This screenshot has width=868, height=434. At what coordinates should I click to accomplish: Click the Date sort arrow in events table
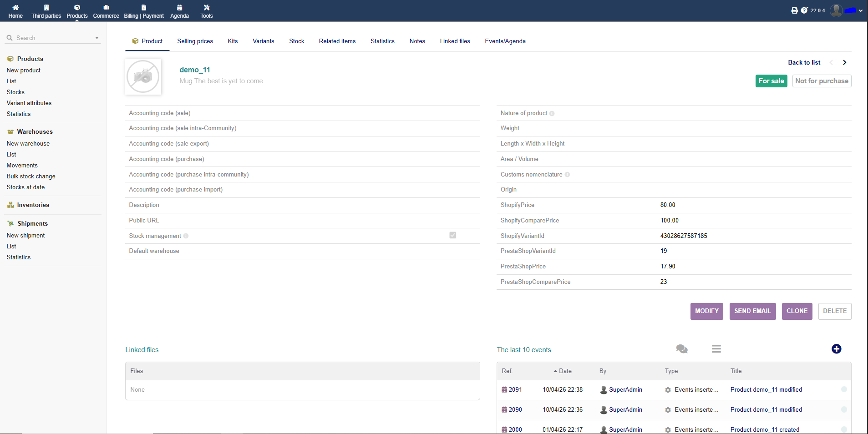(555, 371)
